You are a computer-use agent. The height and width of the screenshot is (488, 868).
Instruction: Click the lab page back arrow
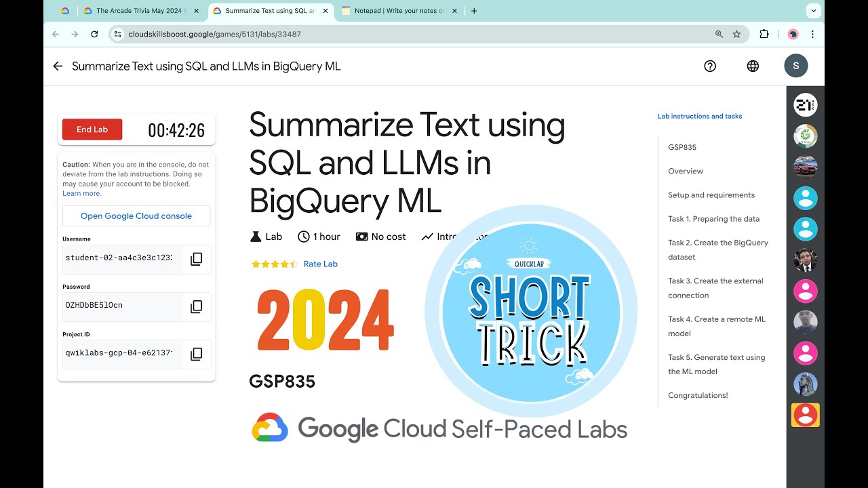tap(58, 66)
